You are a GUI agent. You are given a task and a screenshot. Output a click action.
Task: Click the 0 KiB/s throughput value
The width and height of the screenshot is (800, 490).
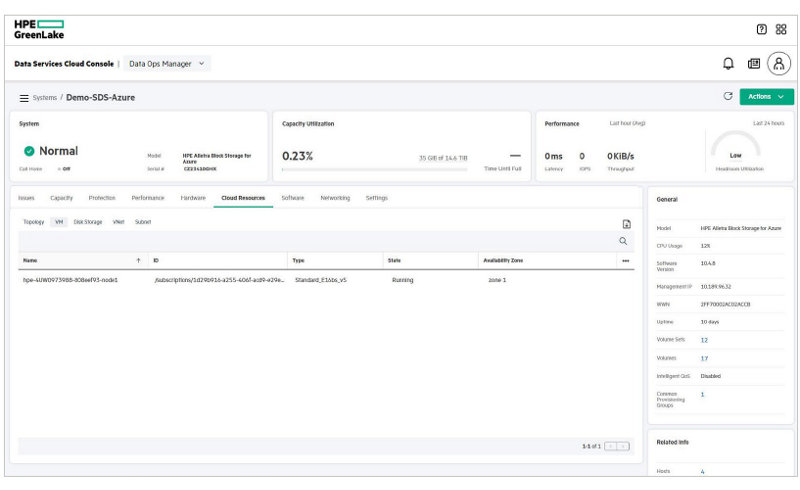[x=620, y=156]
